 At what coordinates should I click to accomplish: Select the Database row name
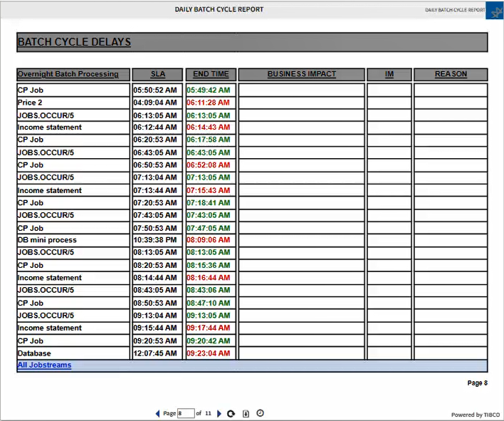(x=34, y=353)
